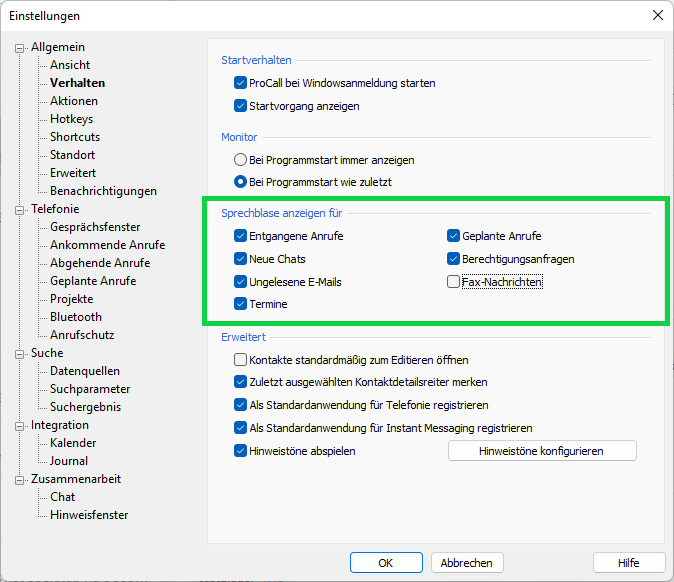This screenshot has width=674, height=582.
Task: Select Bei Programmstart immer anzeigen
Action: coord(240,160)
